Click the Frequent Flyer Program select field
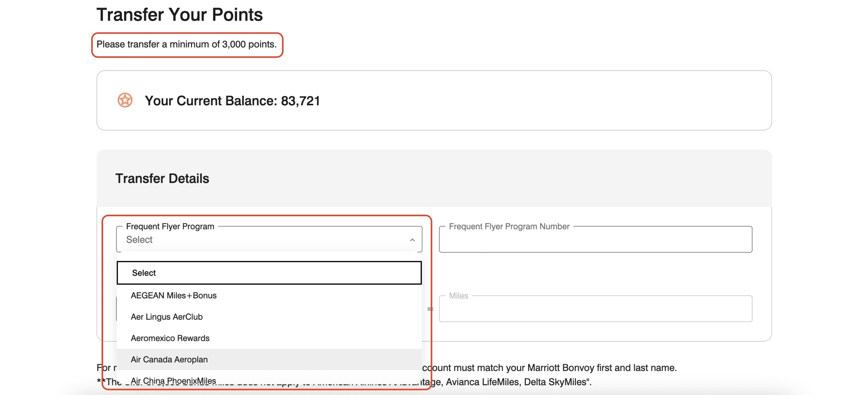This screenshot has height=395, width=868. tap(264, 240)
